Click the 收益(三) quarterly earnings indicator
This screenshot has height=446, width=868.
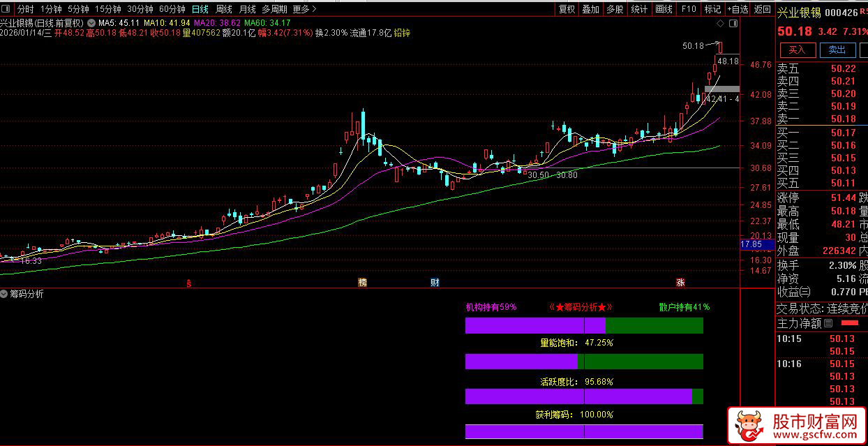(x=794, y=292)
